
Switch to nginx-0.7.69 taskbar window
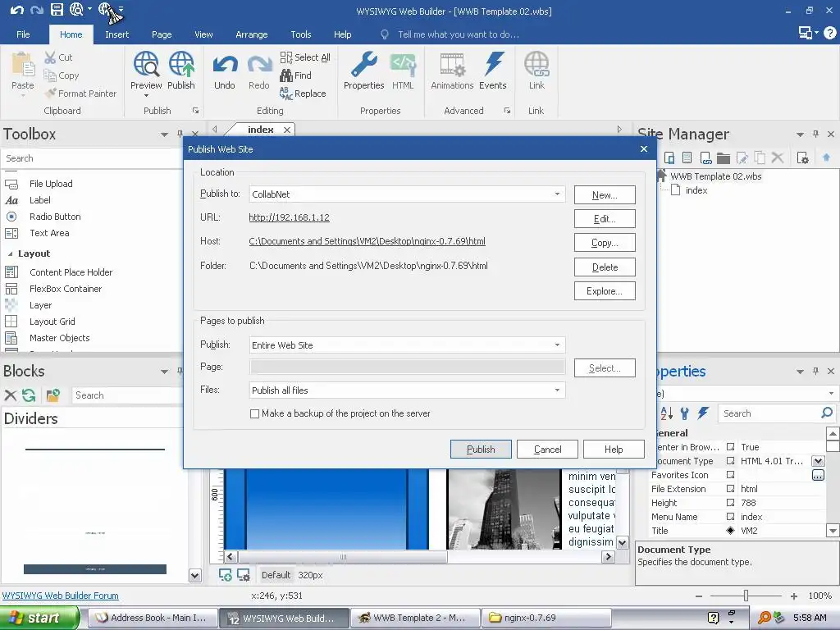pyautogui.click(x=546, y=618)
